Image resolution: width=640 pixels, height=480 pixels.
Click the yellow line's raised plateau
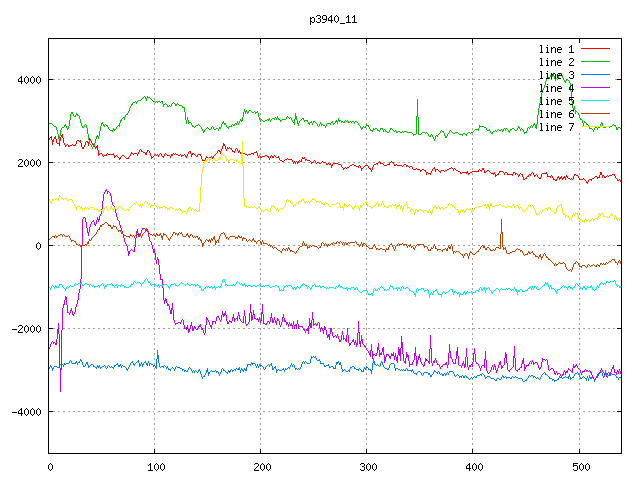pyautogui.click(x=222, y=158)
